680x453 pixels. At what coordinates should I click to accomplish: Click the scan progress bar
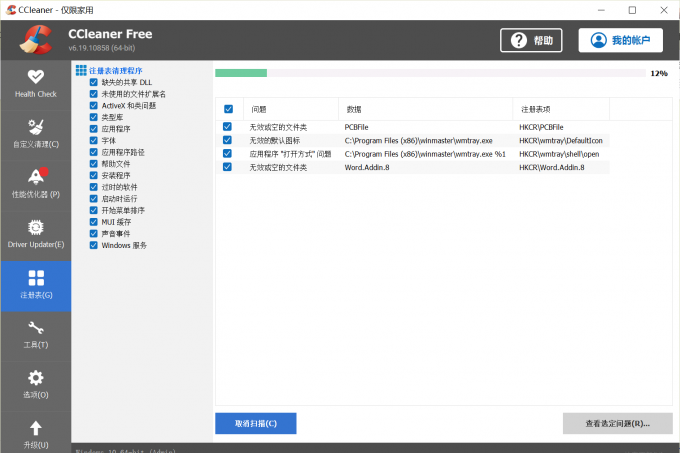[430, 73]
